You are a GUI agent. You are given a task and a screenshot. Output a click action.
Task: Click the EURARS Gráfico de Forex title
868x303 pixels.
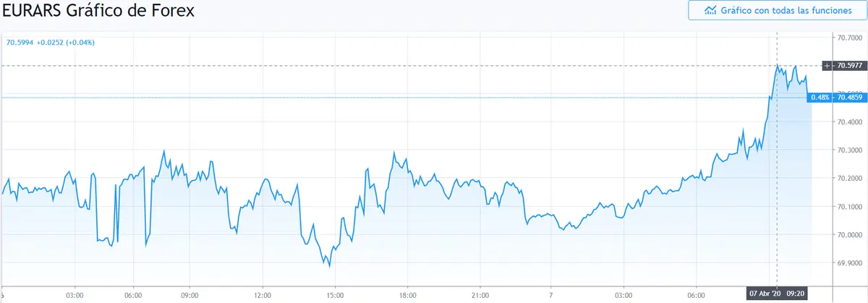coord(98,12)
